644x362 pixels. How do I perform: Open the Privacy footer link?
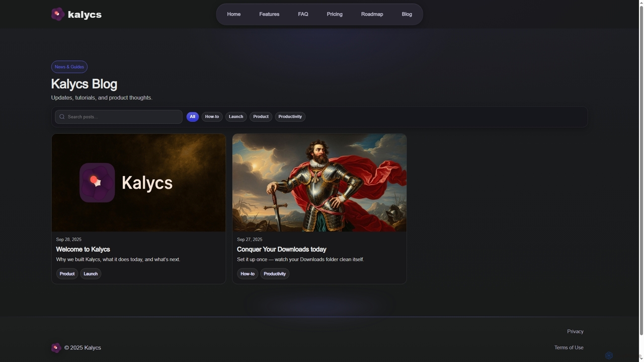pos(575,331)
